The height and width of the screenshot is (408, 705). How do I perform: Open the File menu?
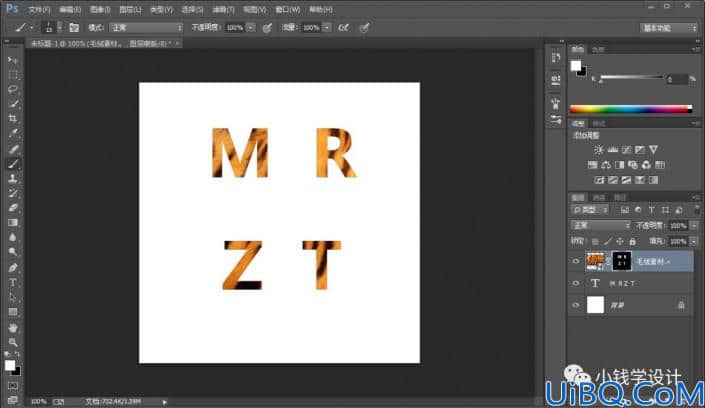(x=39, y=9)
